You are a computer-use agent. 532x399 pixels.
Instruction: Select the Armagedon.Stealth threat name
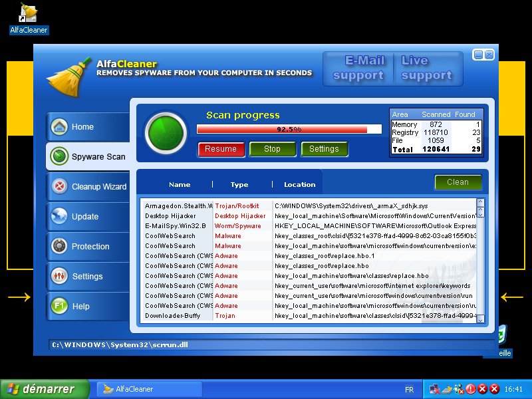pyautogui.click(x=178, y=206)
